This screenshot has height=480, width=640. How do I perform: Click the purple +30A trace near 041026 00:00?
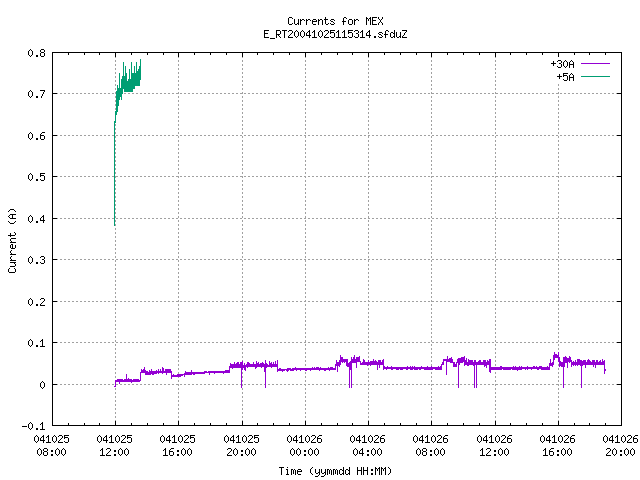[305, 369]
